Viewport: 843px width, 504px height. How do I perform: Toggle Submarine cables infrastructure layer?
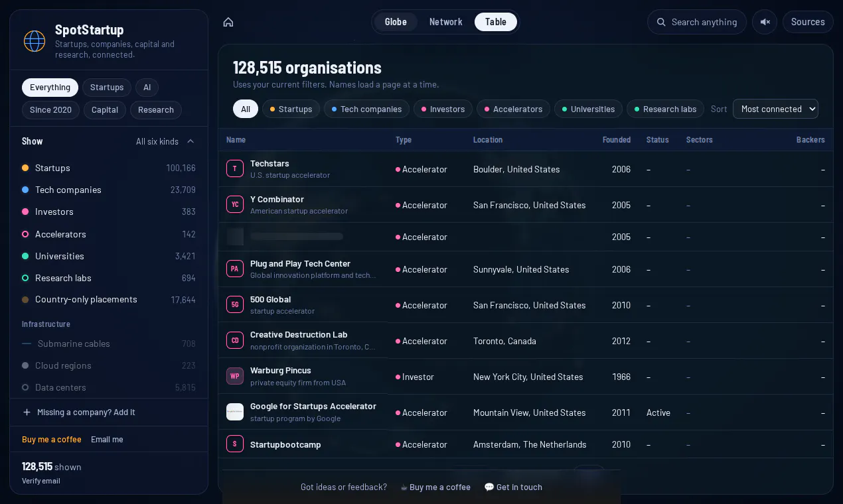click(109, 344)
